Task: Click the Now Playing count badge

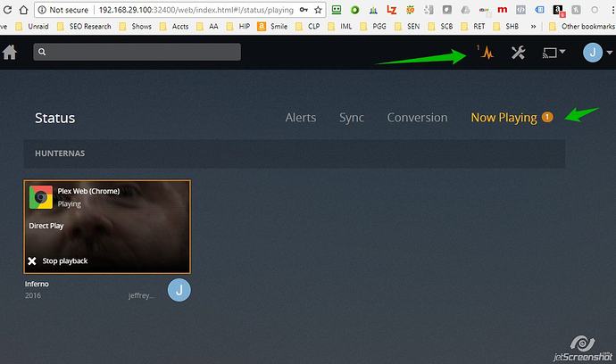Action: point(547,117)
